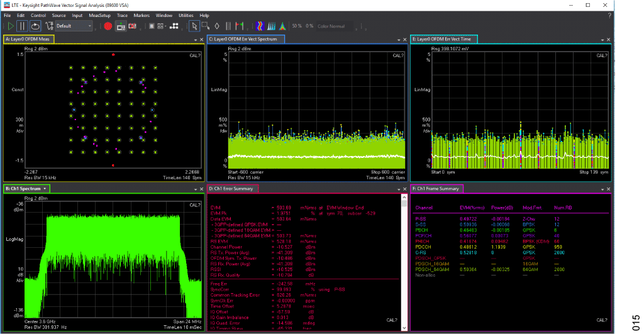Select the arrow pointer tool

click(194, 26)
